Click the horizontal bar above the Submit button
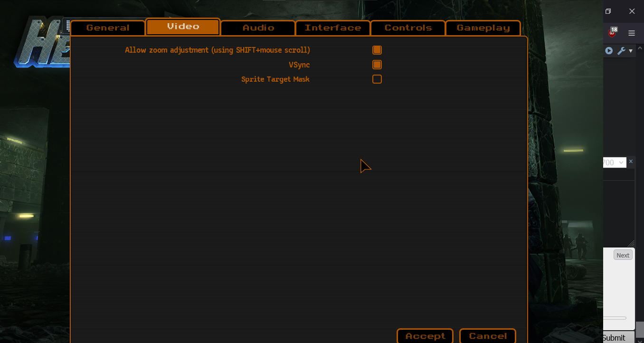The width and height of the screenshot is (644, 343). click(615, 318)
